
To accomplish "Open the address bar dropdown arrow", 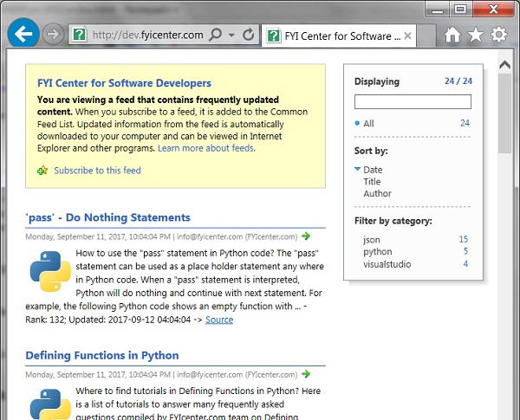I will click(x=231, y=35).
